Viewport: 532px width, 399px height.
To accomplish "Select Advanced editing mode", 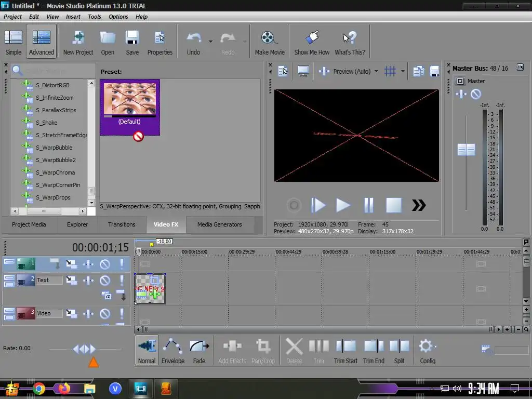I will click(x=41, y=43).
